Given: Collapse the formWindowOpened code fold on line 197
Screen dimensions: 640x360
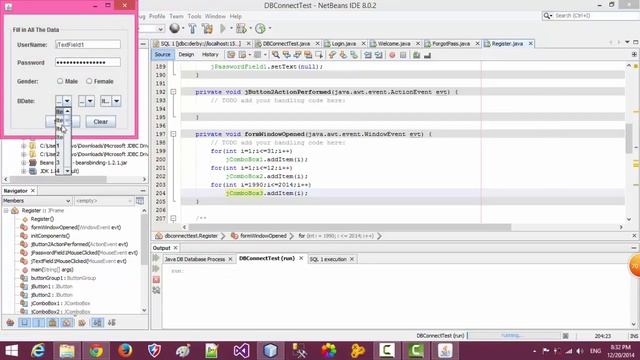Looking at the screenshot, I should coord(173,134).
